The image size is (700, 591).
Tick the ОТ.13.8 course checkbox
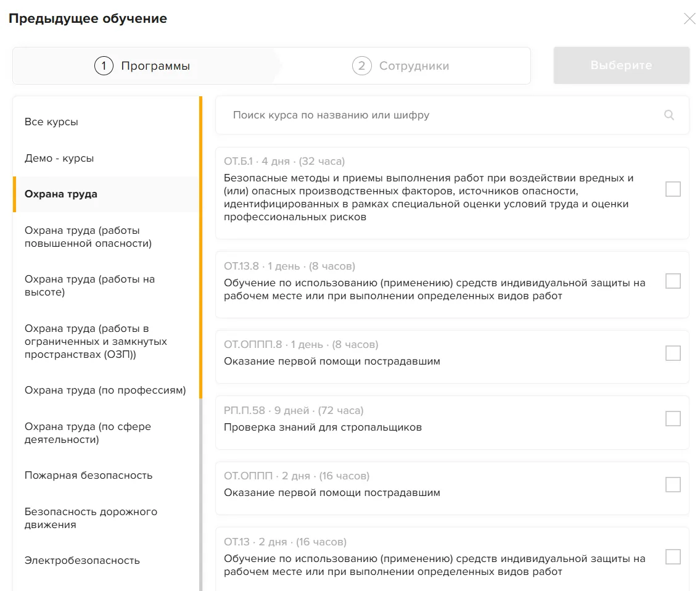673,281
